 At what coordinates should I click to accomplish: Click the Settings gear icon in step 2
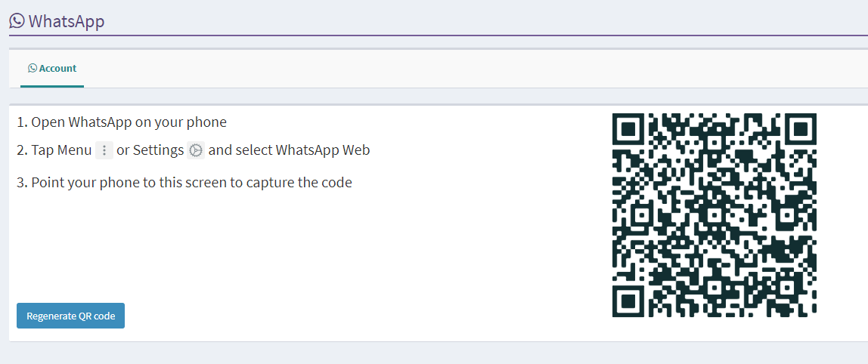tap(196, 150)
